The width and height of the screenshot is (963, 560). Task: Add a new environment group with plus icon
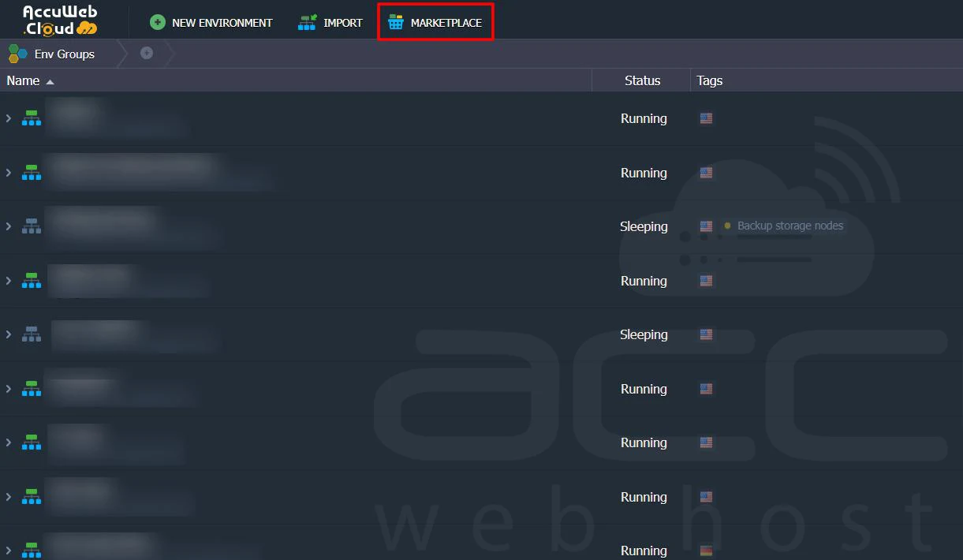coord(147,53)
